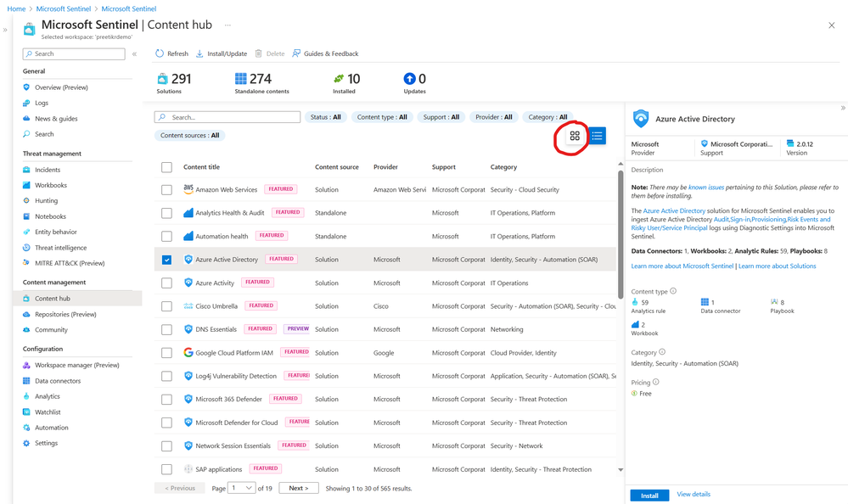Click the Hunting target icon
This screenshot has height=504, width=848.
[x=26, y=200]
